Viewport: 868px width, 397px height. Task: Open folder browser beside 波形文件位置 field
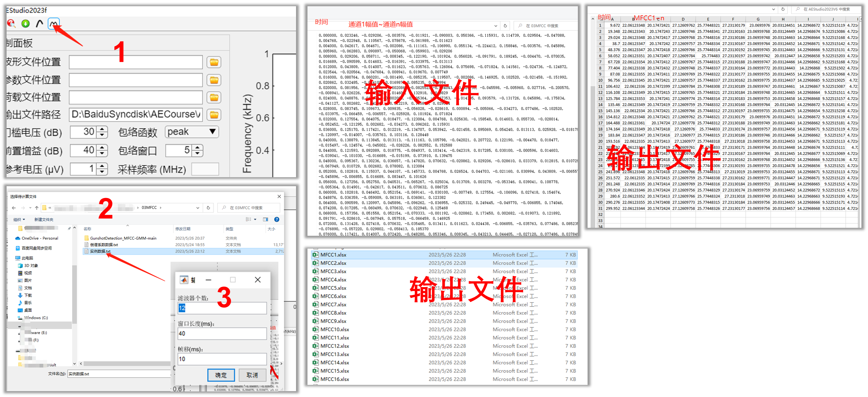coord(214,63)
